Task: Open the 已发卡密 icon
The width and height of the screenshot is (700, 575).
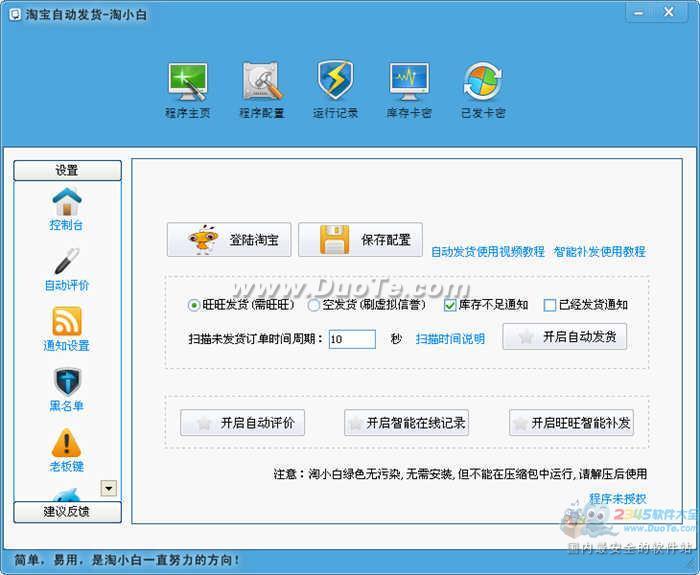Action: [483, 82]
